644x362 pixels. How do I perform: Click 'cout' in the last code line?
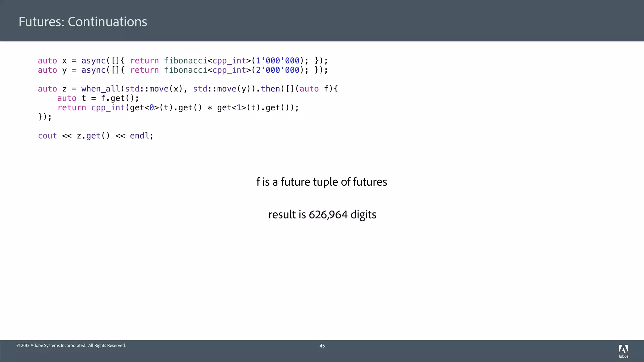pyautogui.click(x=47, y=136)
